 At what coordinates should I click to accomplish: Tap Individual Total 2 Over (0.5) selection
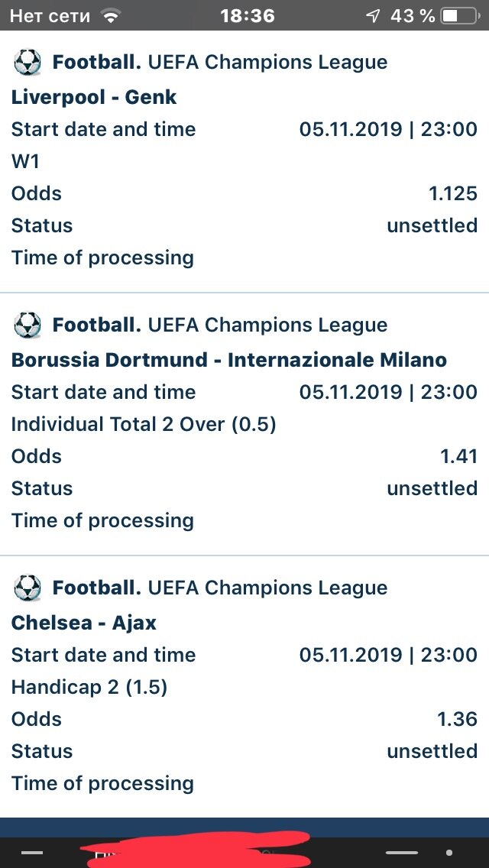point(144,425)
